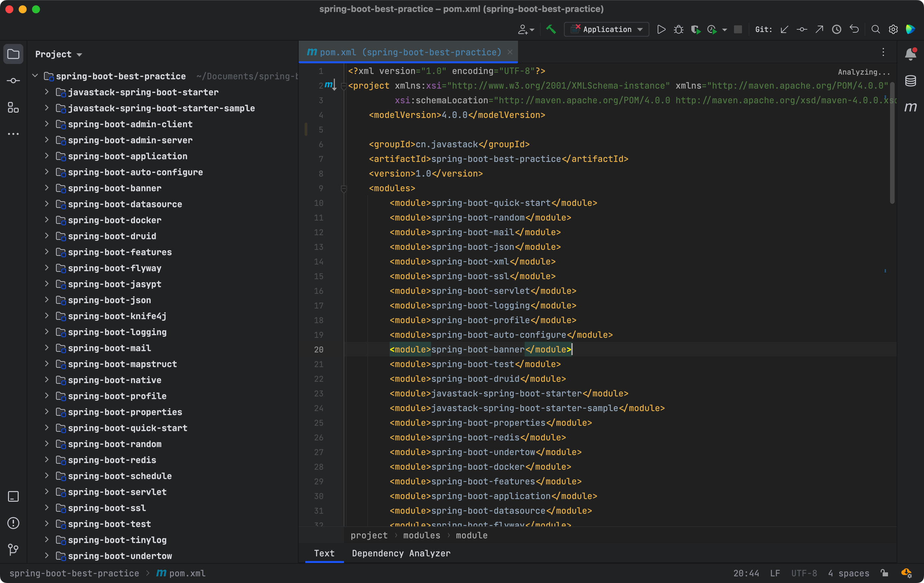Open more run options dropdown arrow
The image size is (924, 583).
(x=724, y=30)
